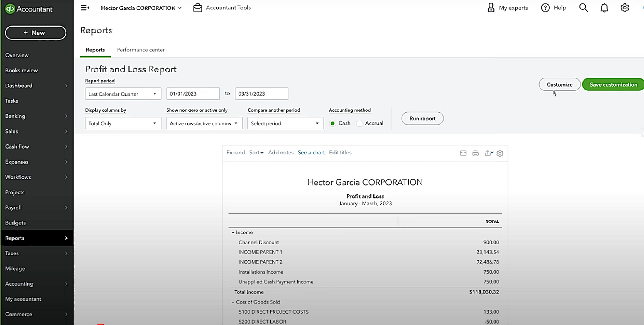Click the print report icon
This screenshot has width=644, height=325.
tap(475, 153)
